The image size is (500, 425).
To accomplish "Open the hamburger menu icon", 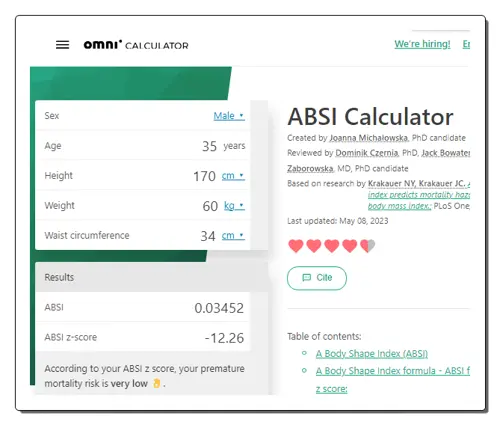I will pyautogui.click(x=62, y=45).
